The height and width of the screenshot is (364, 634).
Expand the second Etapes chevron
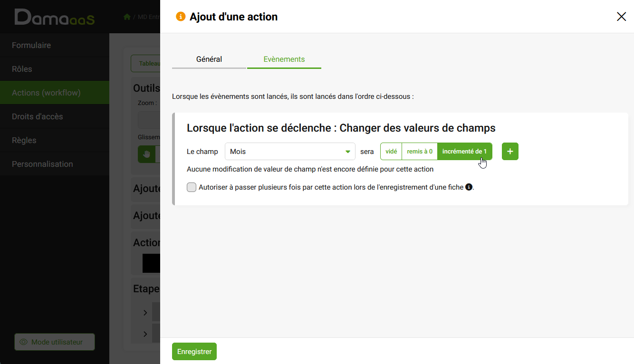click(x=145, y=334)
